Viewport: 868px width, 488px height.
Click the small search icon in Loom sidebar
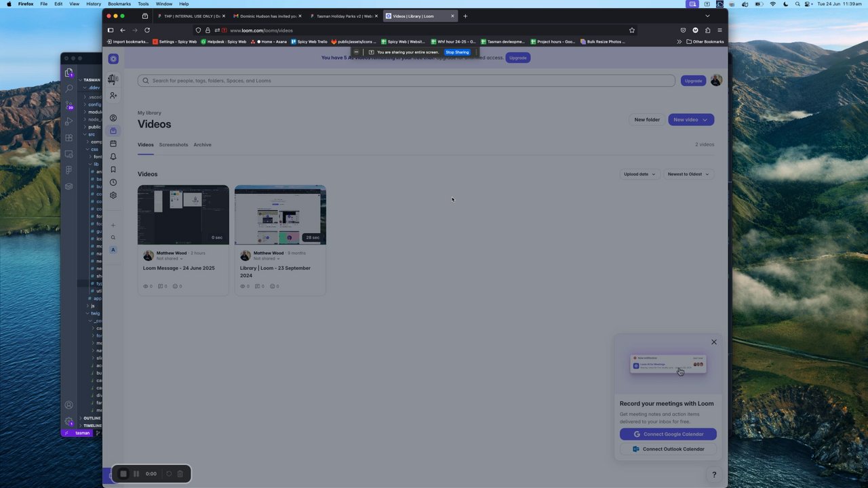pyautogui.click(x=113, y=237)
